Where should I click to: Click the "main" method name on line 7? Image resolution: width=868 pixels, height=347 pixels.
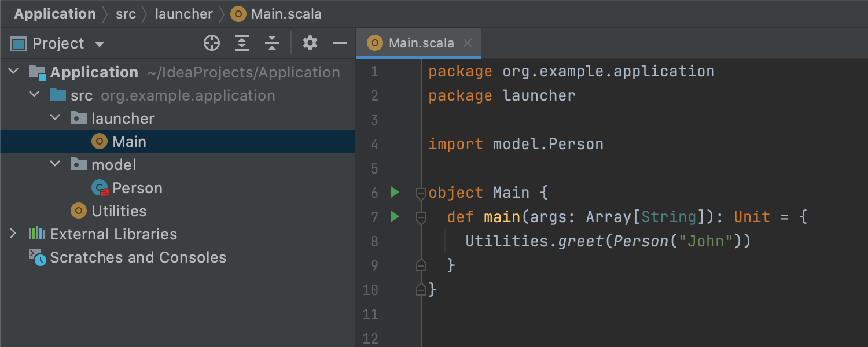click(x=502, y=217)
